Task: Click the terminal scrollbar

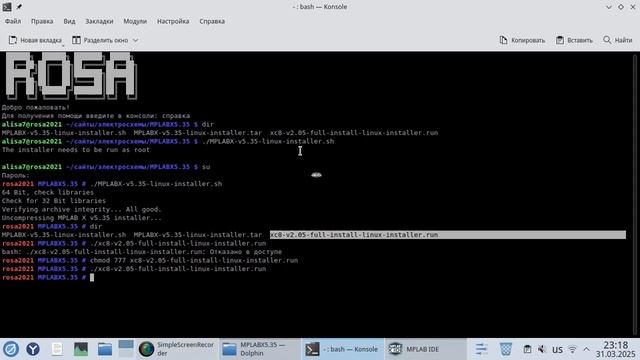Action: [635, 194]
